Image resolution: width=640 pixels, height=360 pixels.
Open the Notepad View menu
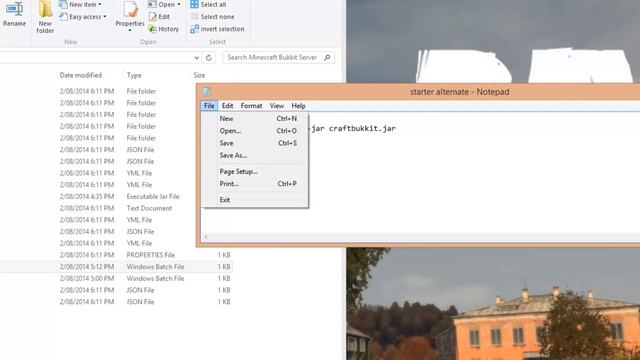276,106
